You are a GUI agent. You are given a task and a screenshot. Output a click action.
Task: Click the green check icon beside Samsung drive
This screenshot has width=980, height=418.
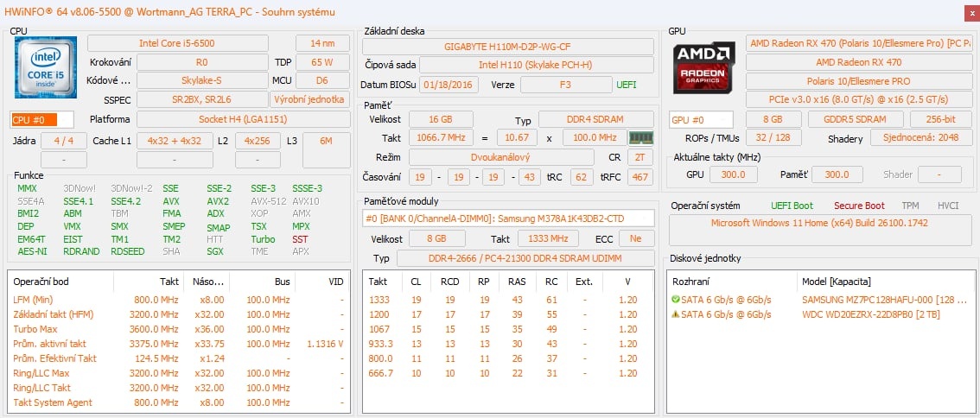(675, 299)
